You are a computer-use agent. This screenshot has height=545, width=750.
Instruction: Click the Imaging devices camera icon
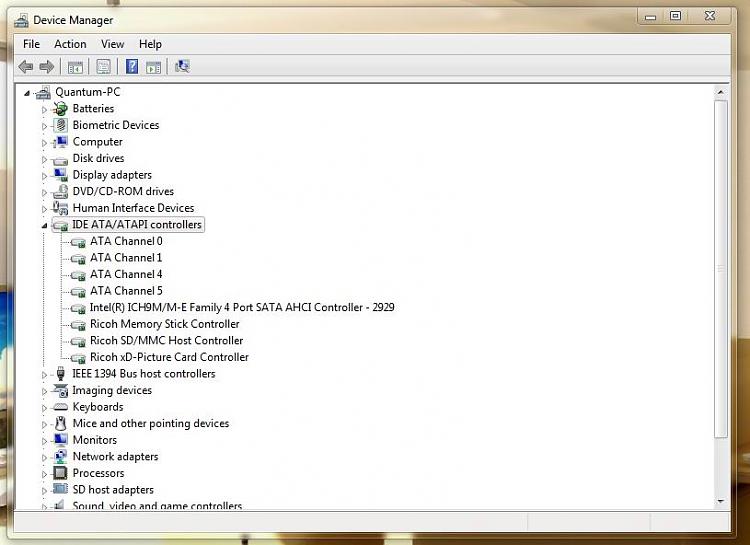tap(60, 390)
